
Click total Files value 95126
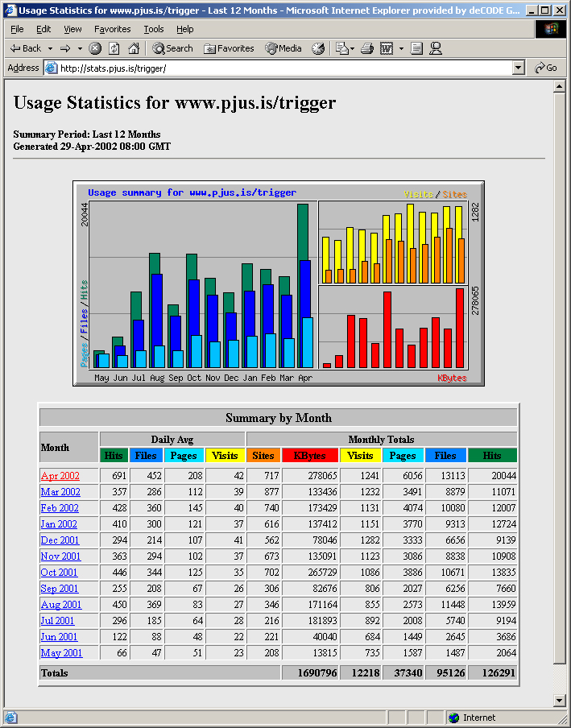pos(453,672)
